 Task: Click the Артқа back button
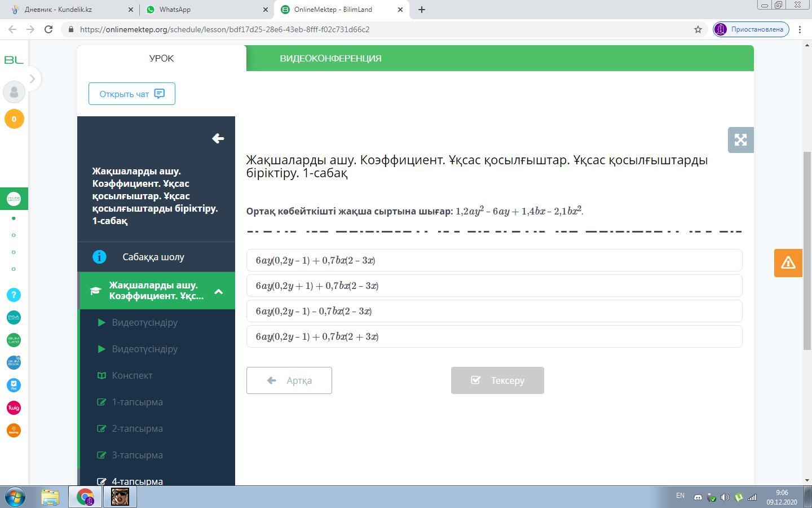tap(289, 380)
